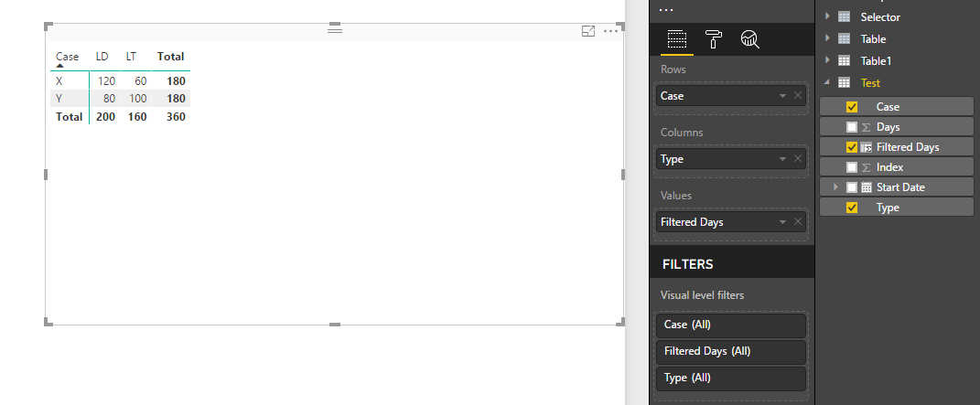Open the Case (All) visual filter

pyautogui.click(x=730, y=325)
